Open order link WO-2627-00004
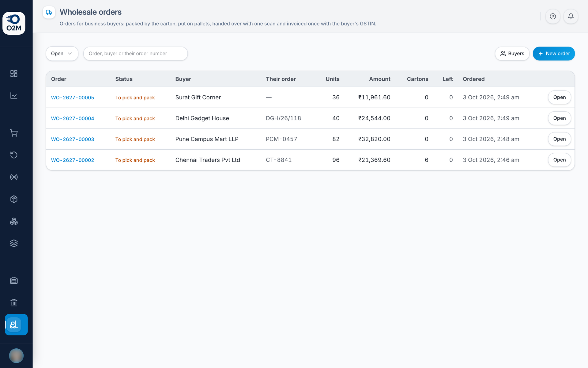588x368 pixels. coord(73,118)
